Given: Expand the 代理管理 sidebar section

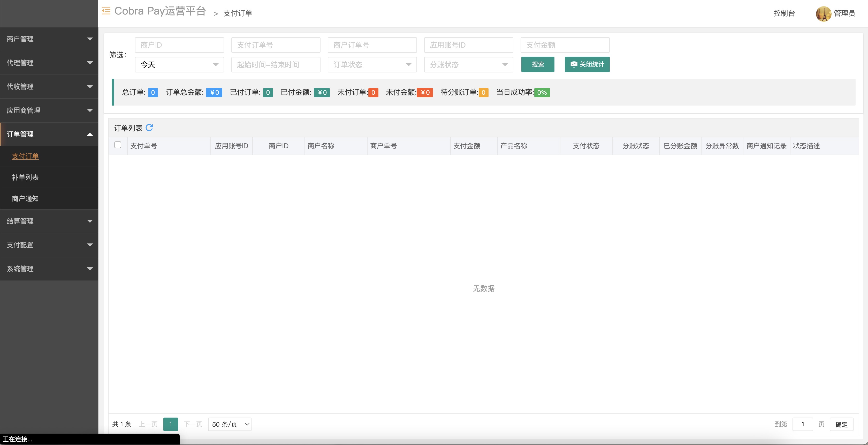Looking at the screenshot, I should pyautogui.click(x=49, y=63).
